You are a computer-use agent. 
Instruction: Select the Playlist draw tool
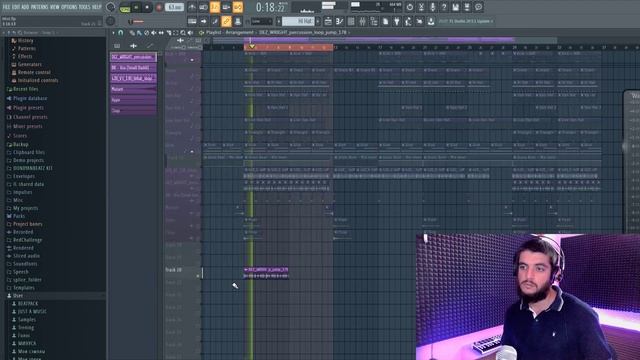coord(132,33)
